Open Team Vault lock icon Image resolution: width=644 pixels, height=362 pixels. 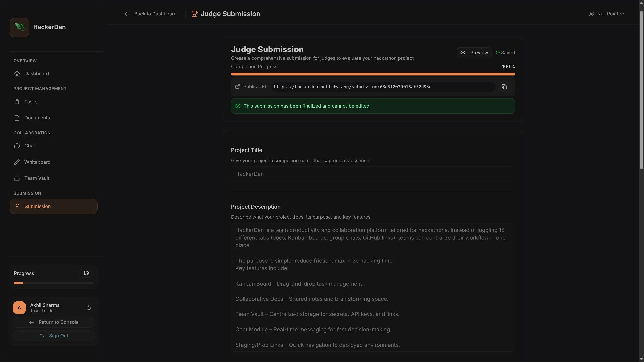pos(17,178)
